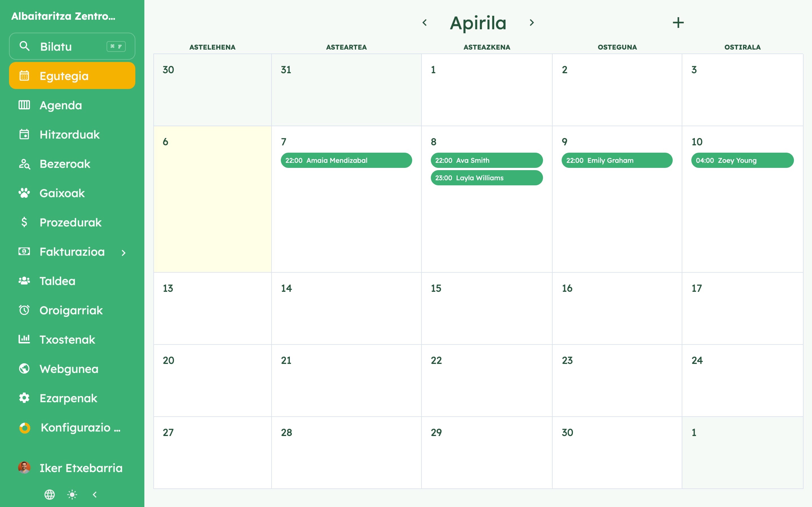Open Bezeroak via the person search icon
The width and height of the screenshot is (812, 507).
click(24, 164)
